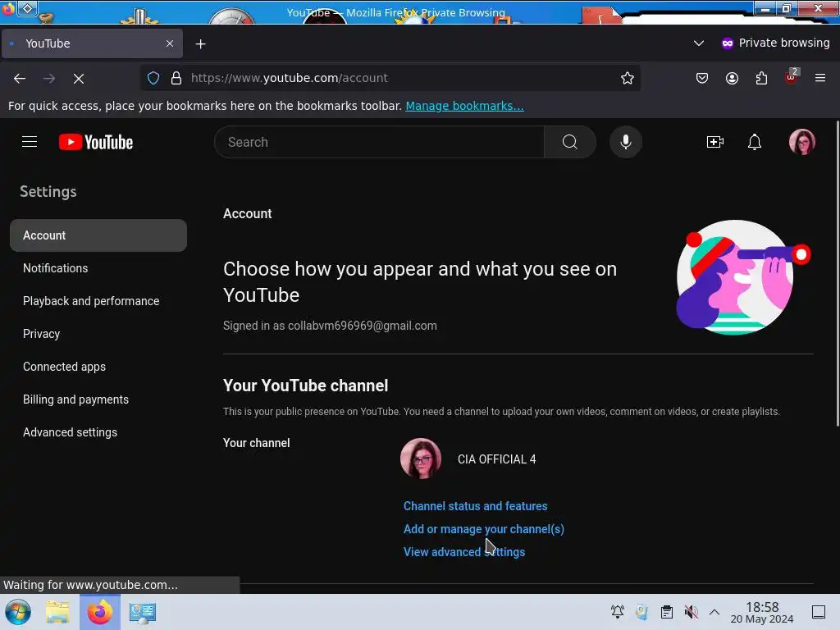Open Playback and performance settings

[91, 301]
